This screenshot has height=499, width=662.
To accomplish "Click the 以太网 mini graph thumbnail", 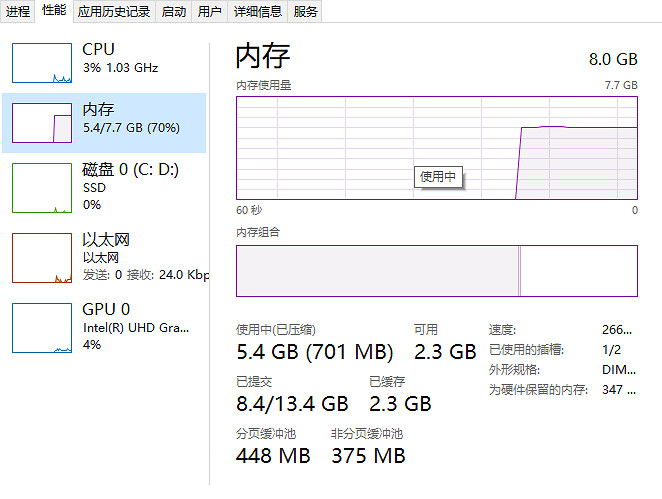I will coord(41,257).
